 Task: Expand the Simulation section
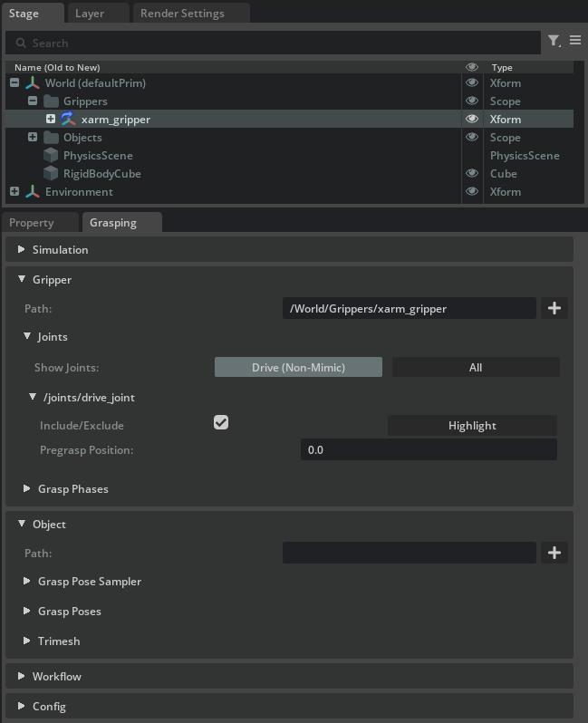22,249
